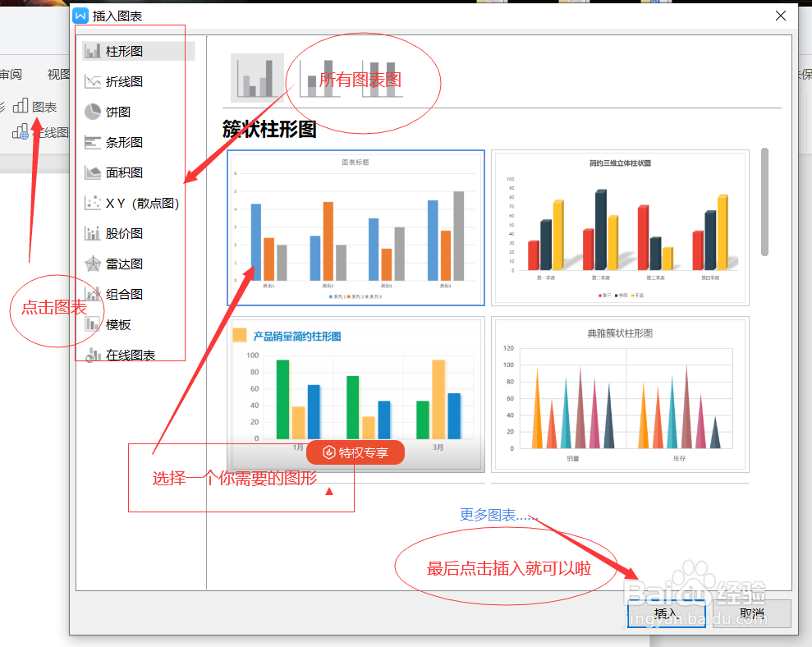Open the 柱形图 category
The image size is (812, 647).
138,51
